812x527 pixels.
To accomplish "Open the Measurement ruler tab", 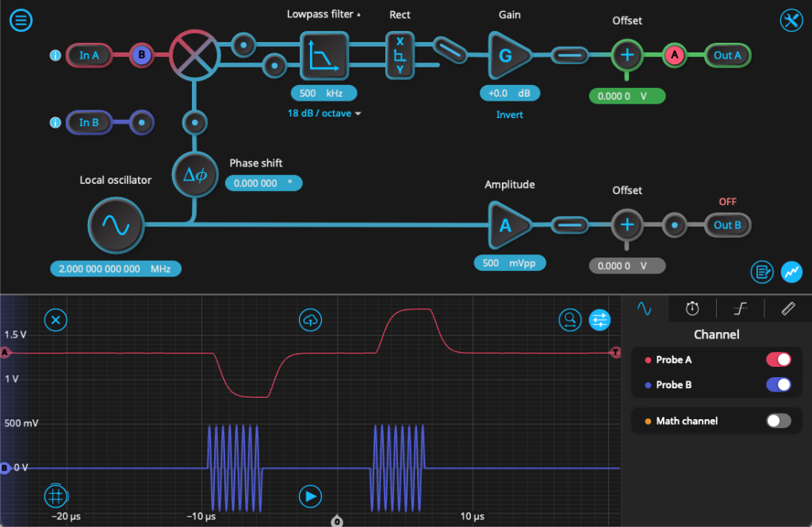I will tap(787, 309).
